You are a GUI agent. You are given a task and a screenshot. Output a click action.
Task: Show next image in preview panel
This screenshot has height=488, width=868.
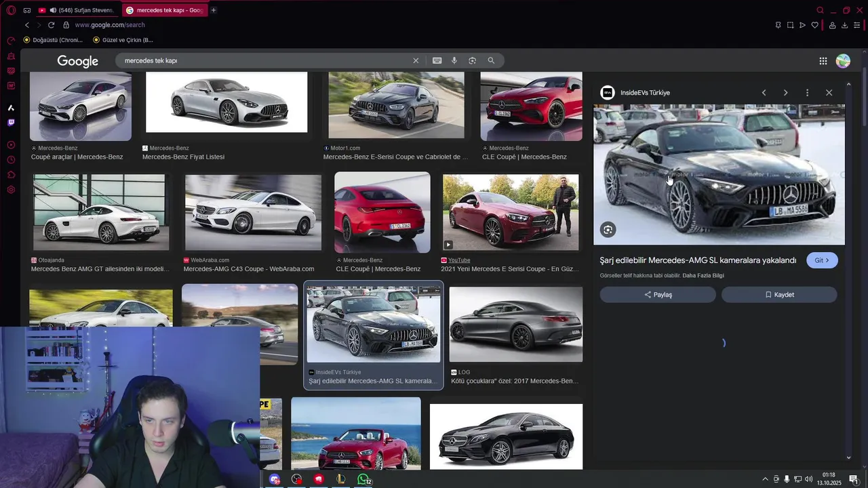tap(785, 93)
